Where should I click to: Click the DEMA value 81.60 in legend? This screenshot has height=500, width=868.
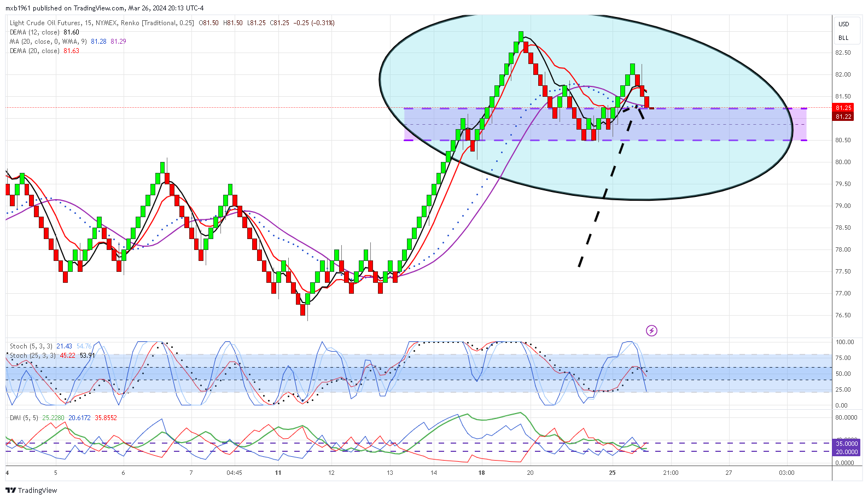[71, 32]
